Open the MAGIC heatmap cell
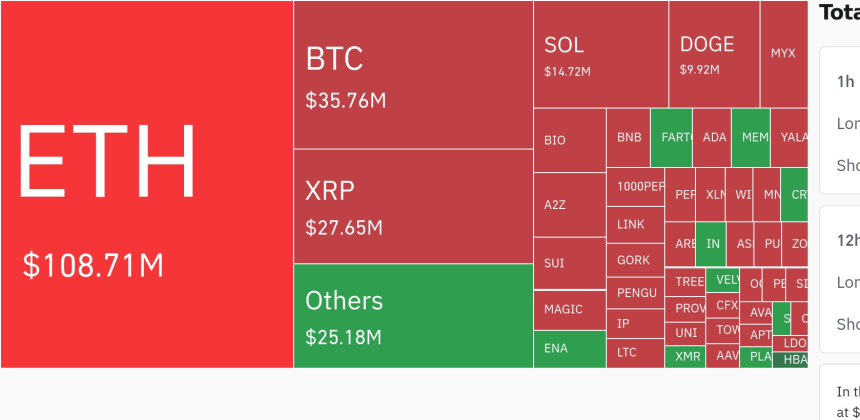 point(569,310)
